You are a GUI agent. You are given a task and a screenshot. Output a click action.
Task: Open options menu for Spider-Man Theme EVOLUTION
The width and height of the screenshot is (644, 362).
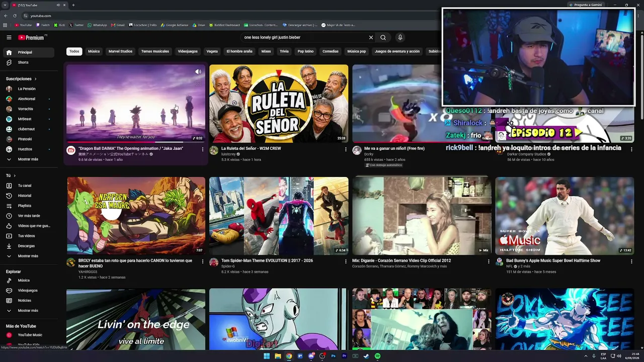pyautogui.click(x=346, y=261)
